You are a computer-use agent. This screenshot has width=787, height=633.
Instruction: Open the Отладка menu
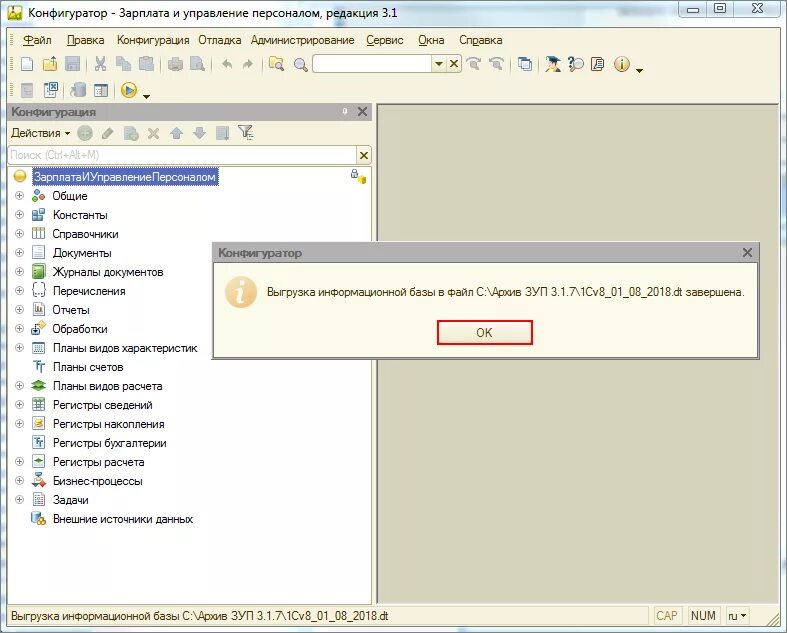[219, 40]
